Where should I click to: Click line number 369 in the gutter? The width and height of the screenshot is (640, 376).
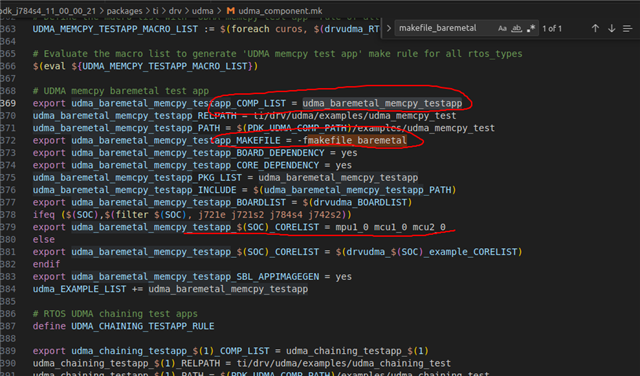pos(8,103)
